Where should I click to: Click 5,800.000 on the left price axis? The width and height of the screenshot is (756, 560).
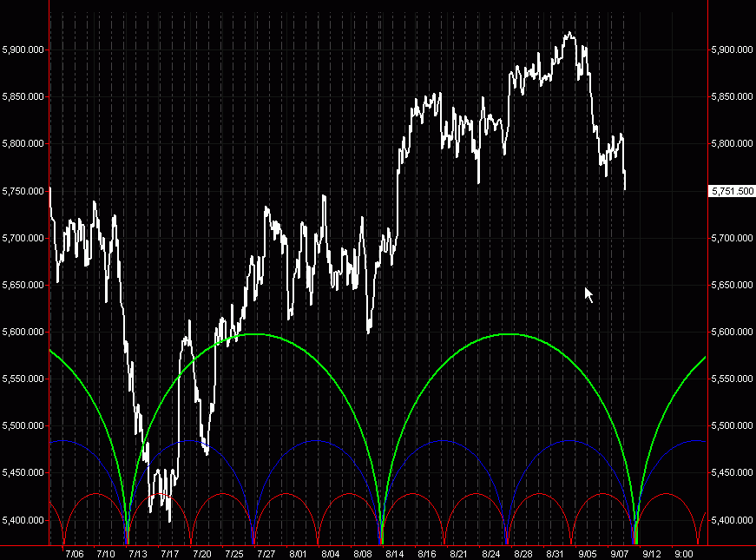(x=23, y=144)
